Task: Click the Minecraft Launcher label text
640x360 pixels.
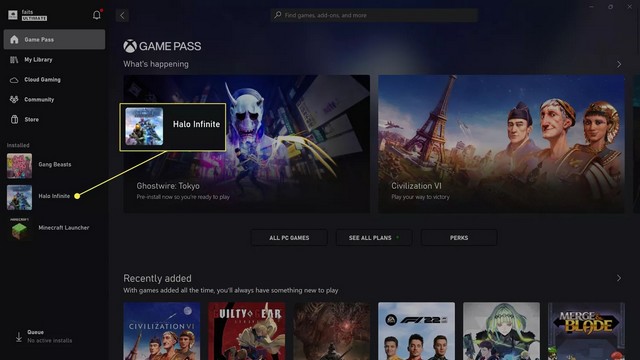Action: click(64, 228)
